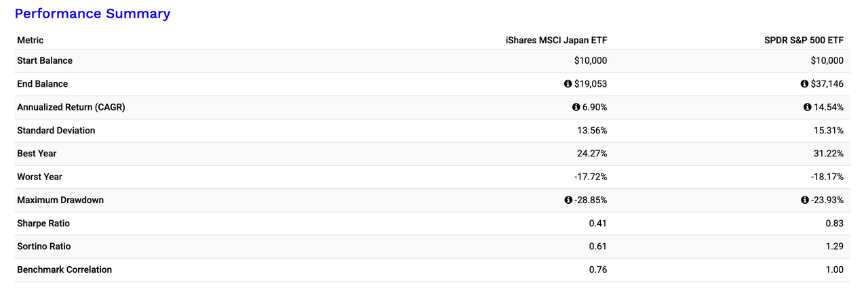Click info icon beside $19,053 end balance
868x300 pixels.
[x=568, y=84]
